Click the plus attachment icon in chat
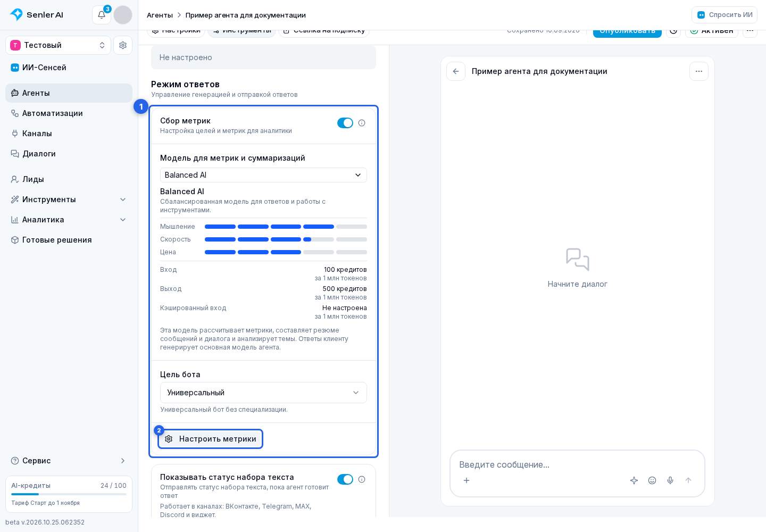 [467, 480]
